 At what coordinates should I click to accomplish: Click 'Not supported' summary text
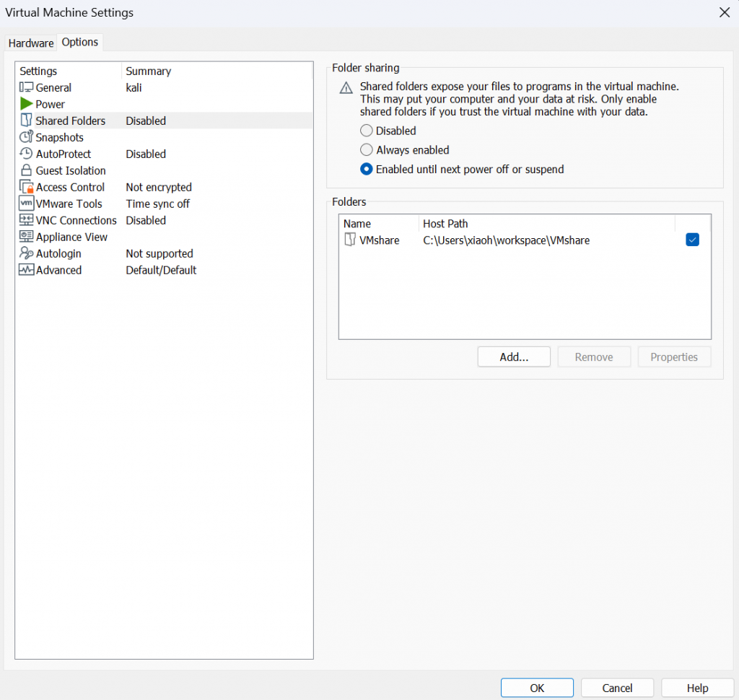(x=159, y=253)
